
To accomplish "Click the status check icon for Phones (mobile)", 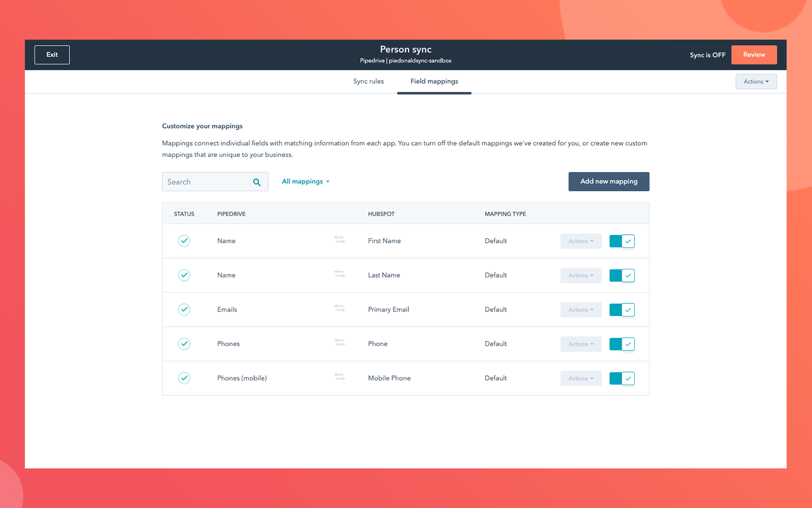I will pyautogui.click(x=184, y=378).
